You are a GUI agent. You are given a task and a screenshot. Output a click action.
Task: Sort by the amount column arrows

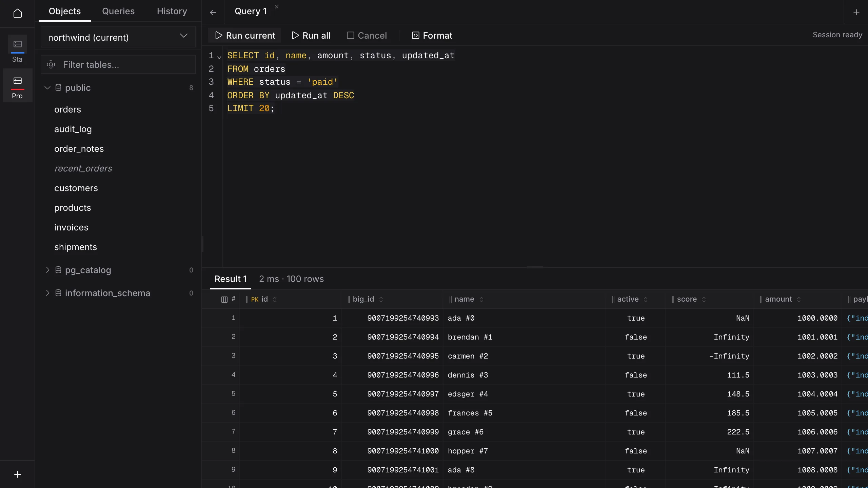click(x=799, y=299)
